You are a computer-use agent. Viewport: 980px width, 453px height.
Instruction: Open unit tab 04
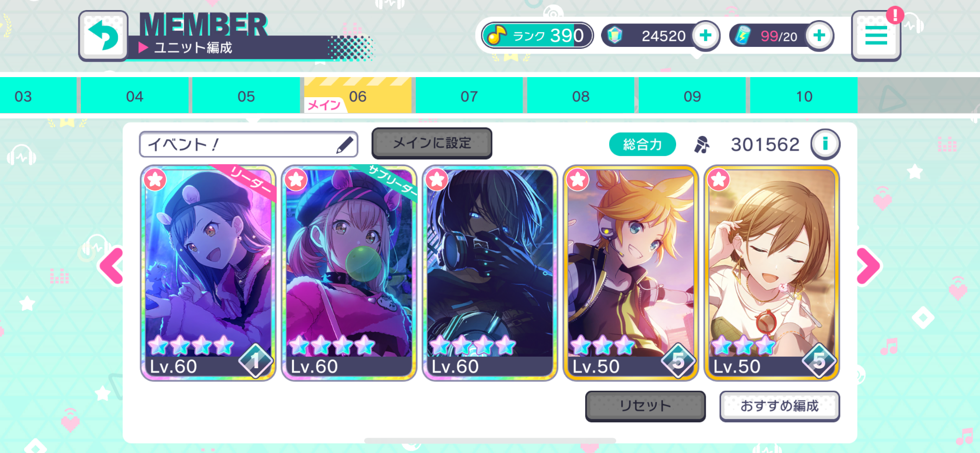[134, 96]
